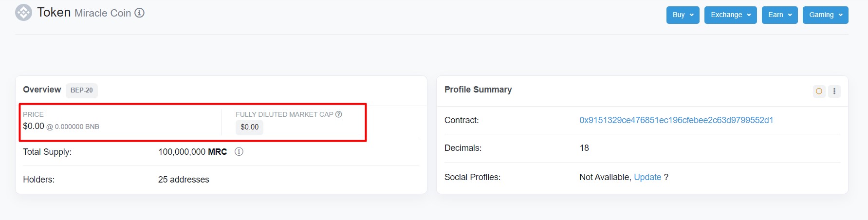Viewport: 868px width, 220px height.
Task: Expand the Gaming dropdown menu
Action: tap(825, 15)
